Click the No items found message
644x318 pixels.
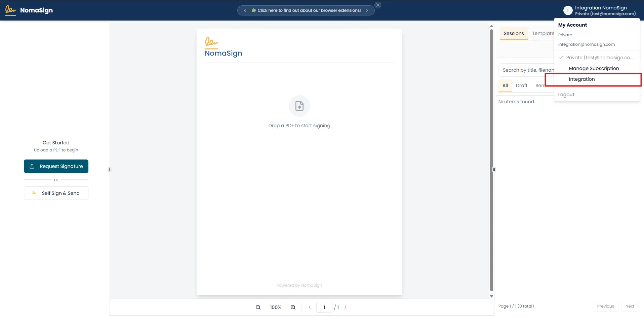[x=517, y=102]
